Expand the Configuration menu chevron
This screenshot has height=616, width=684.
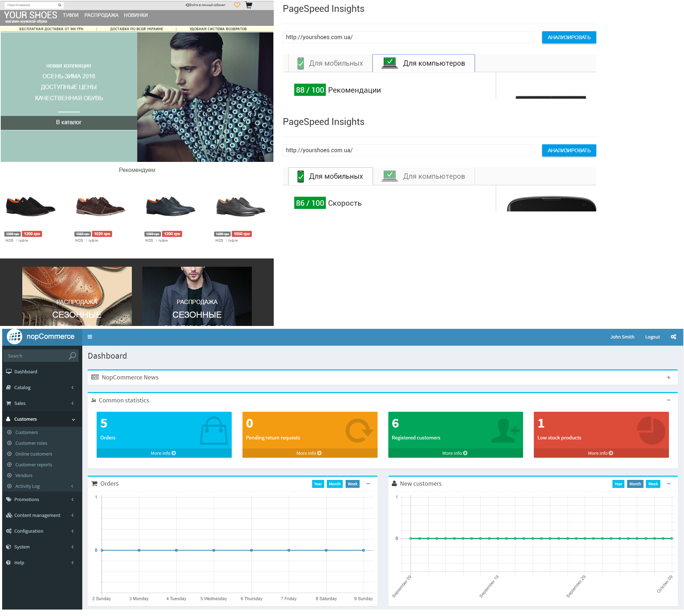click(73, 531)
